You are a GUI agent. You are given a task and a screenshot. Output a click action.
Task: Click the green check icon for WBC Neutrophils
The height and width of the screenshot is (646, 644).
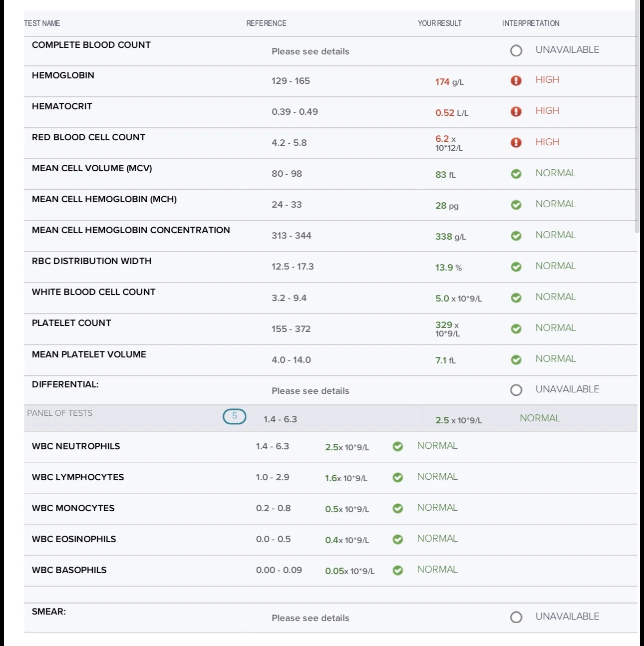pyautogui.click(x=398, y=446)
